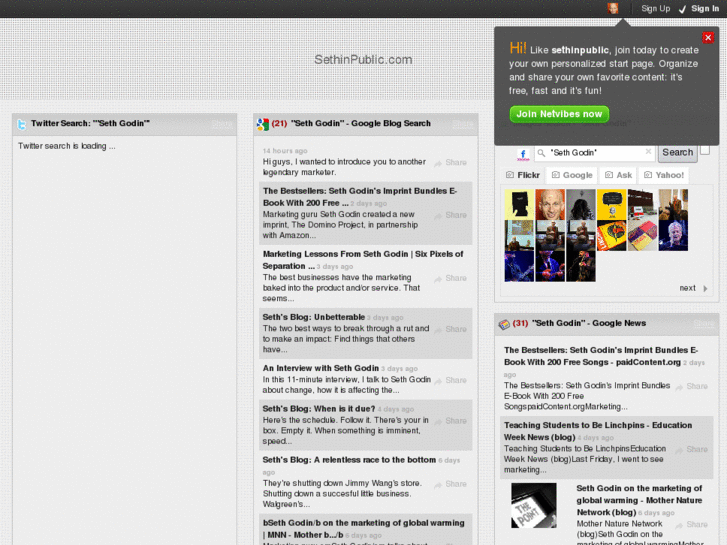Image resolution: width=727 pixels, height=545 pixels.
Task: Open the yellow speech bubble book thumbnail
Action: tap(612, 205)
